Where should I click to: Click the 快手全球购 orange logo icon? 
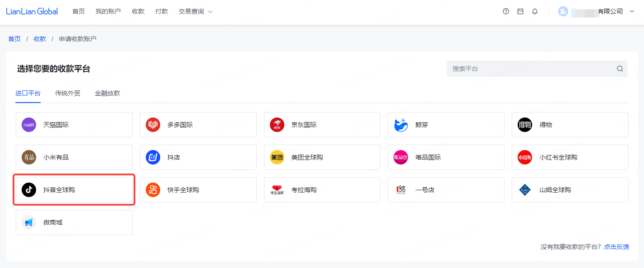tap(153, 190)
